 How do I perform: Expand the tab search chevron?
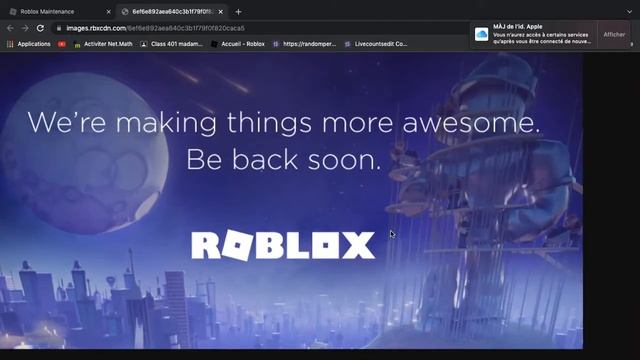tap(629, 12)
